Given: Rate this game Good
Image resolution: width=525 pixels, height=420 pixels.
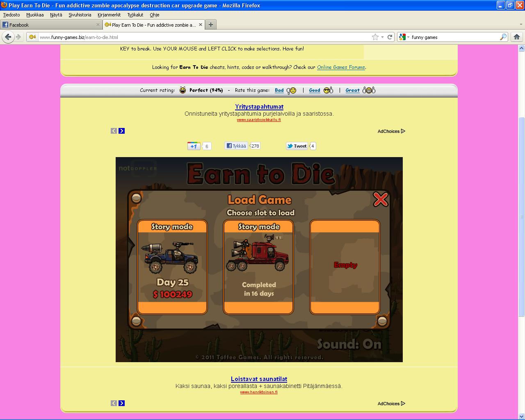Looking at the screenshot, I should point(315,90).
